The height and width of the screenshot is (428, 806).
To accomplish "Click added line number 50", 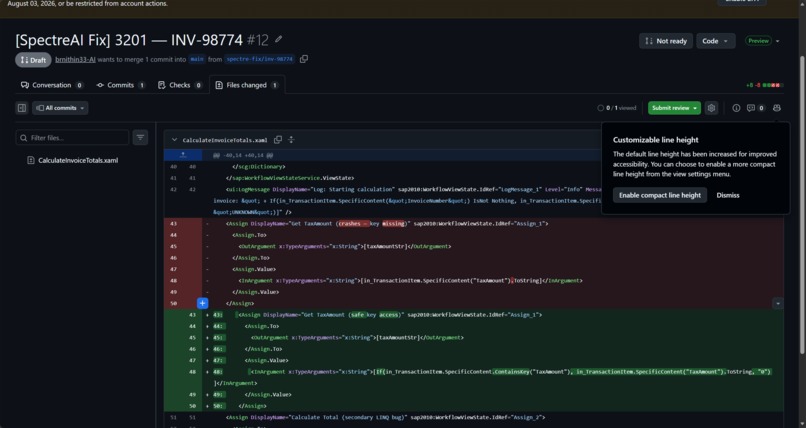I will coord(192,406).
